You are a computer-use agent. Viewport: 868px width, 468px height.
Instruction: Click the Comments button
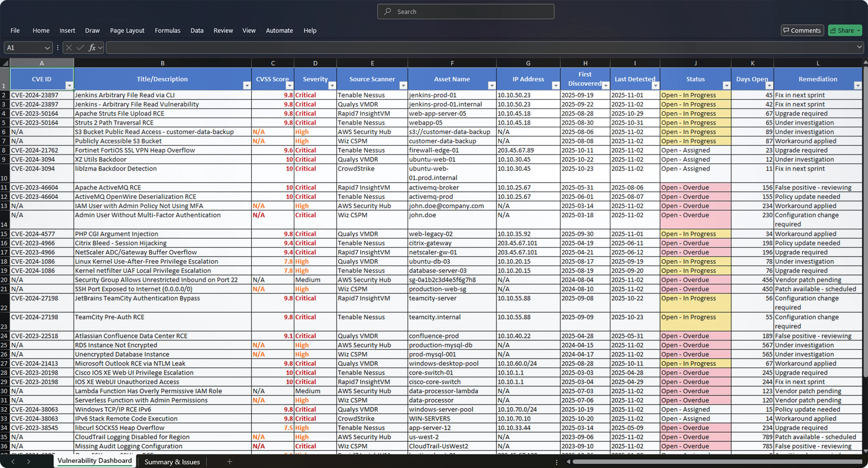click(x=802, y=30)
